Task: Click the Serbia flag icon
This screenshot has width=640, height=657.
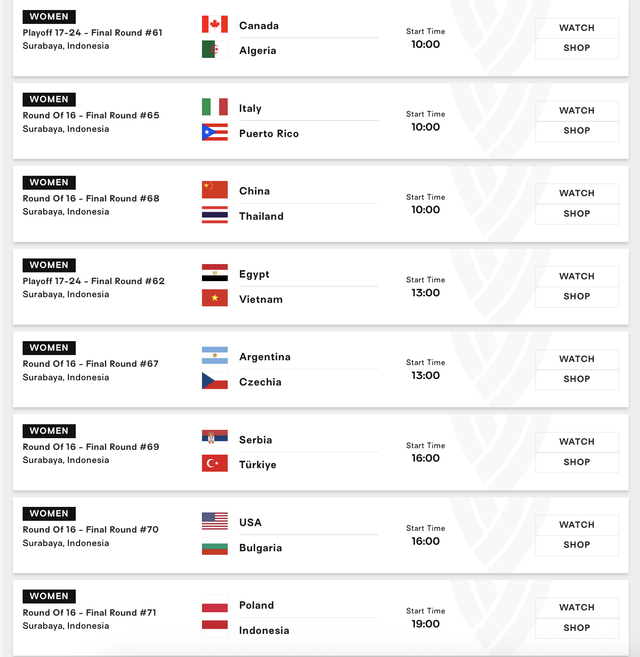Action: (215, 438)
